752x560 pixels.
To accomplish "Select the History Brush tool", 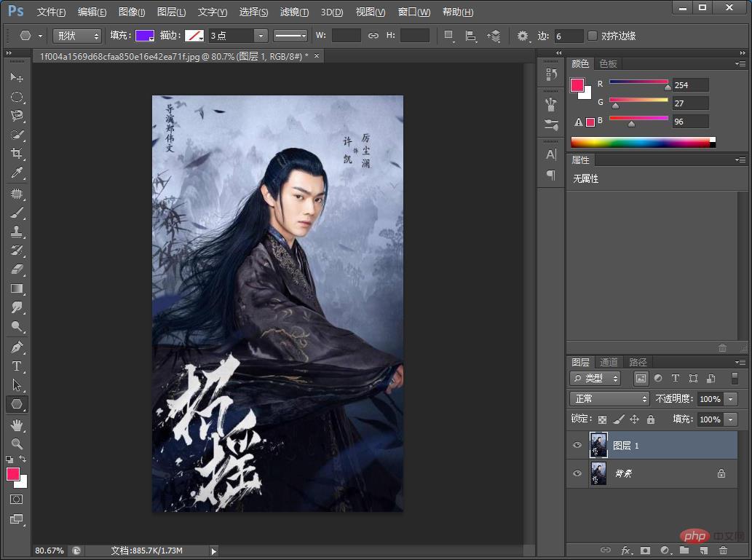I will coord(16,250).
